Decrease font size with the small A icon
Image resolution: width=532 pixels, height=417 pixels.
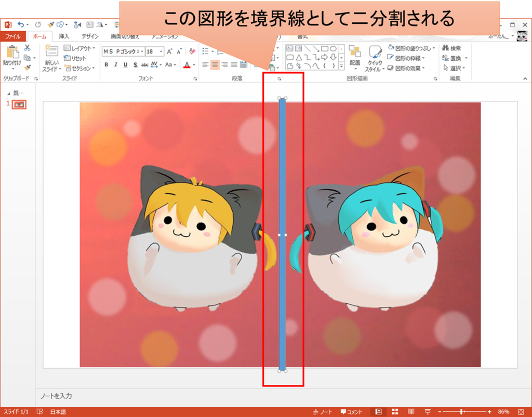point(179,51)
